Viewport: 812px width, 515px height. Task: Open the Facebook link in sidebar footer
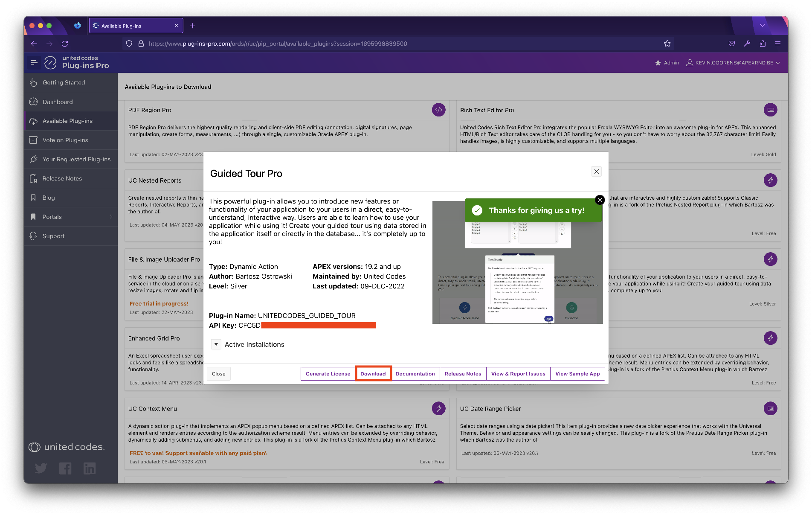[65, 468]
